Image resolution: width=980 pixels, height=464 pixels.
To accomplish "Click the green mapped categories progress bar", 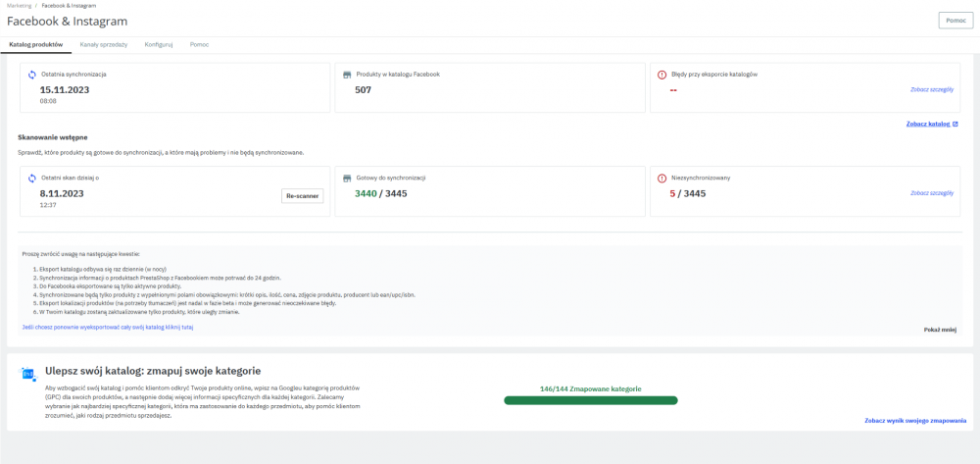I will (591, 400).
